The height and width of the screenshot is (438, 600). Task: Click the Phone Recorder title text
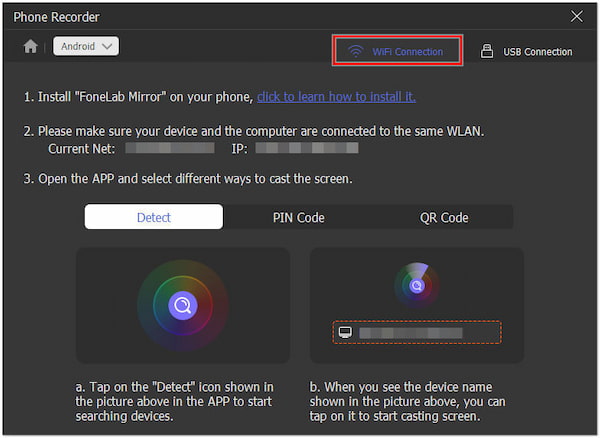[56, 17]
